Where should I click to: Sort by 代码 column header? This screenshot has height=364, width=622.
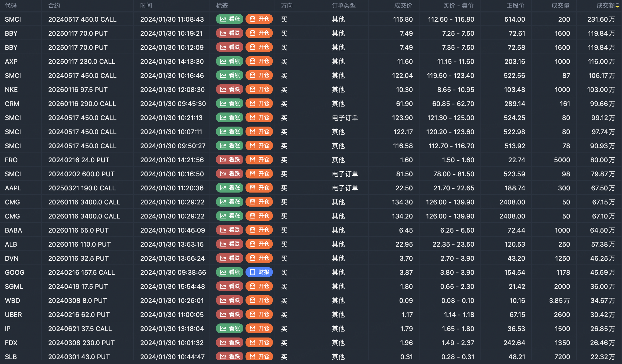tap(11, 6)
